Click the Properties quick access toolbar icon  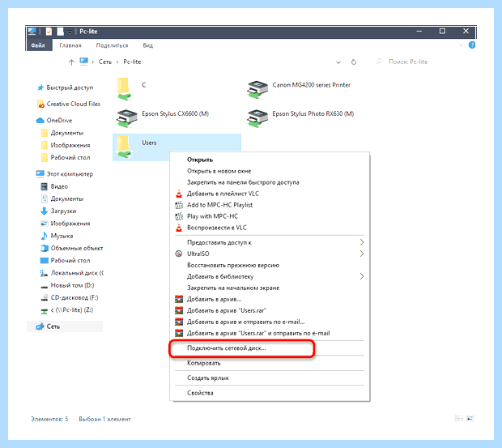pos(49,32)
